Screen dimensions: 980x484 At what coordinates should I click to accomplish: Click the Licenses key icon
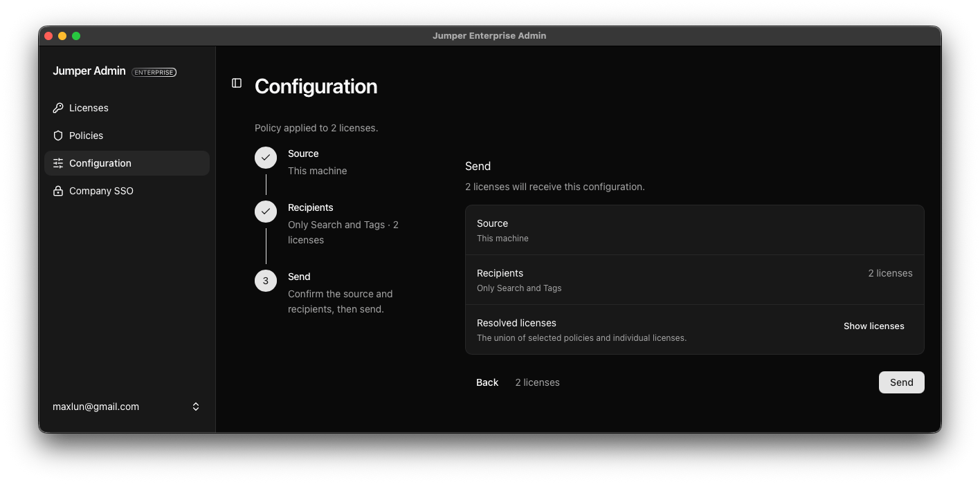click(x=58, y=108)
